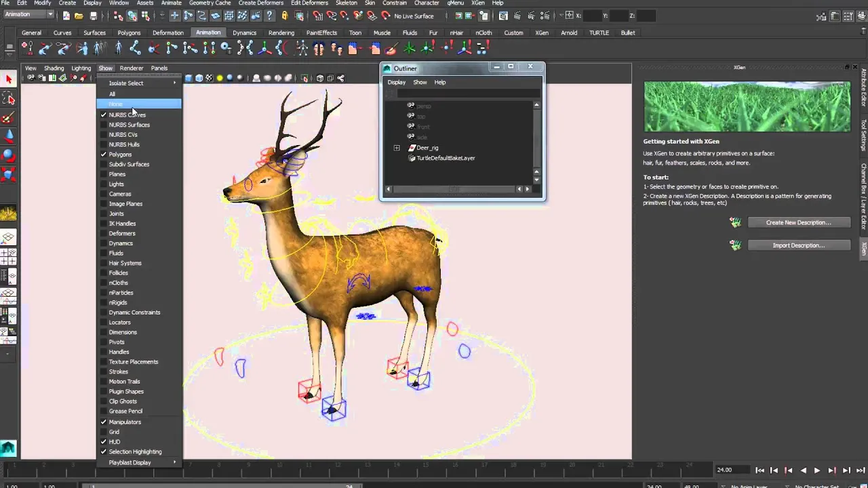Switch to the Rendering shelf tab

coord(281,33)
